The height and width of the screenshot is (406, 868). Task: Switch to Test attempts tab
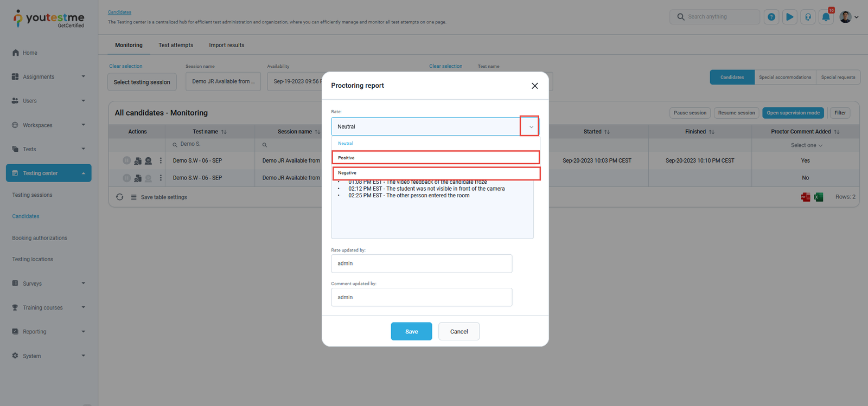(x=176, y=45)
